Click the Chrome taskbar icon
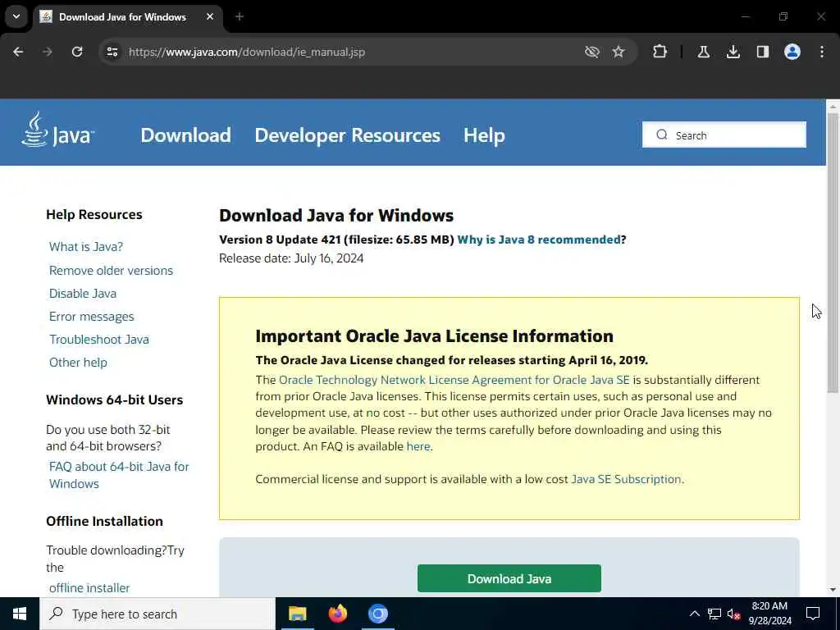Viewport: 840px width, 630px height. [378, 614]
